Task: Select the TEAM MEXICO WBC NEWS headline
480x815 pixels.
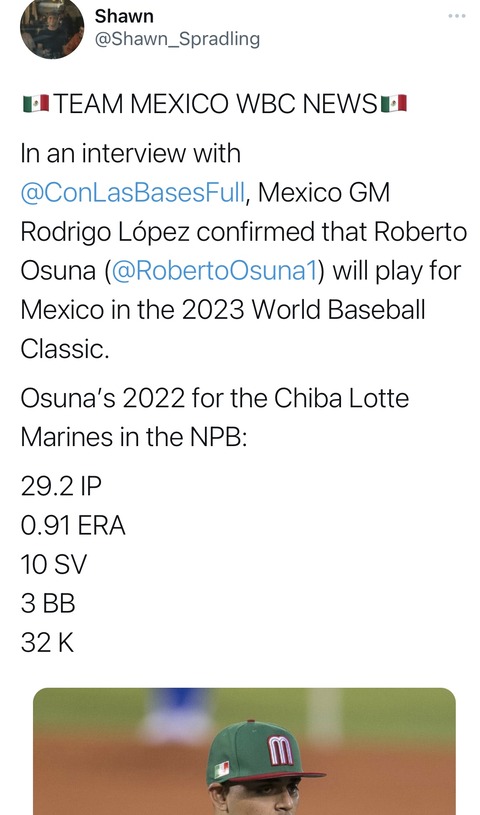Action: [215, 103]
